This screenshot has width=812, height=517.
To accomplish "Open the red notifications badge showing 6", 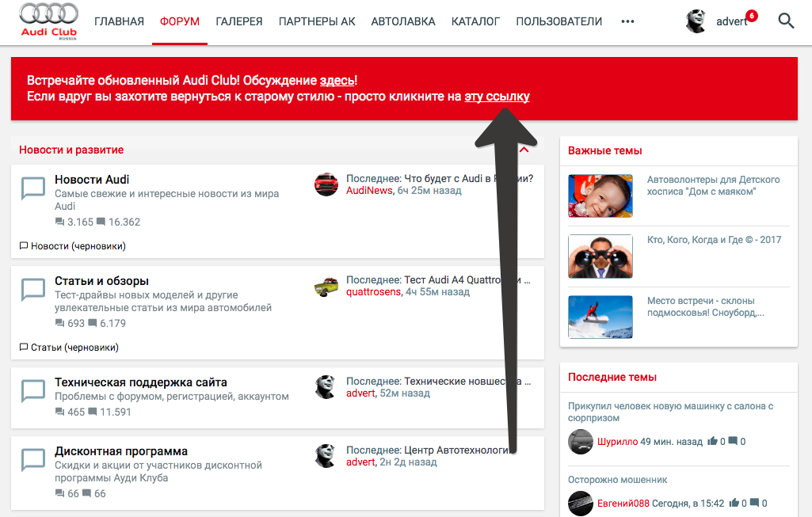I will coord(752,16).
